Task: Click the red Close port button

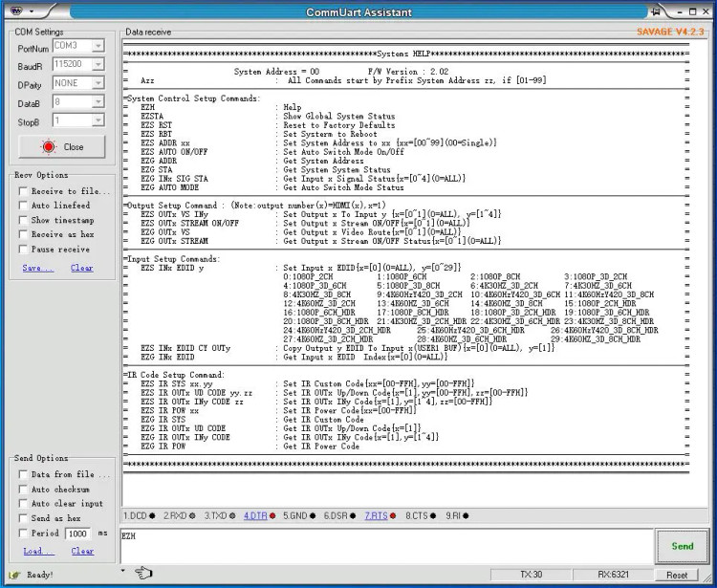Action: pos(61,147)
